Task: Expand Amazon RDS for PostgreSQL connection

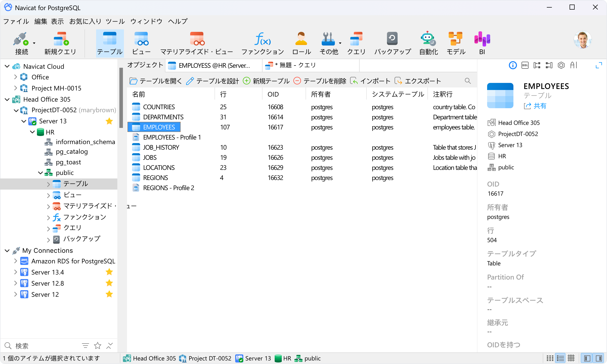Action: 15,261
